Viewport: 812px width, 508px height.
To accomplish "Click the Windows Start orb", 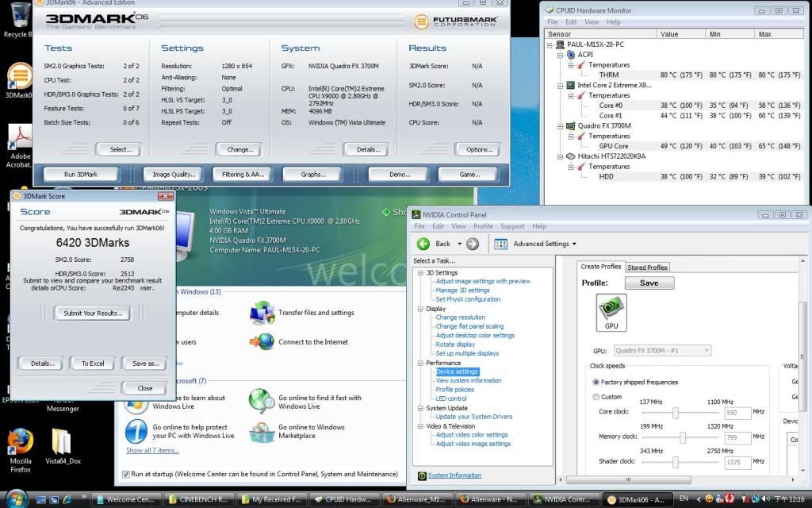I will [x=16, y=498].
